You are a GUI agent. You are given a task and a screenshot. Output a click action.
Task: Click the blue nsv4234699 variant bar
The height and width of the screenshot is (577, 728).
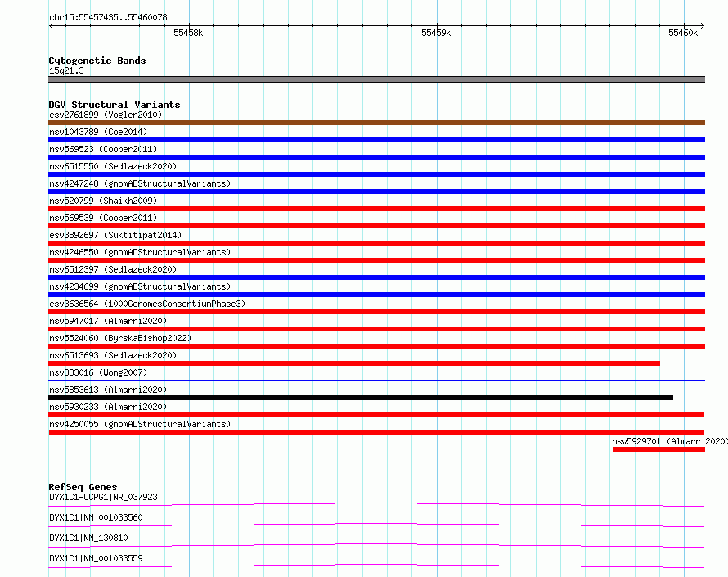pos(376,295)
